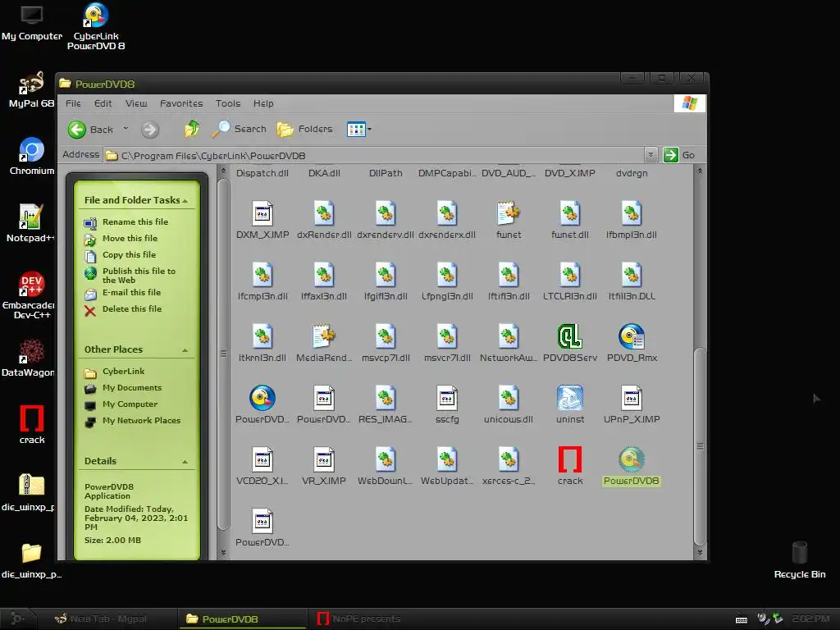Open the Back button history dropdown arrow
840x630 pixels.
coord(126,129)
